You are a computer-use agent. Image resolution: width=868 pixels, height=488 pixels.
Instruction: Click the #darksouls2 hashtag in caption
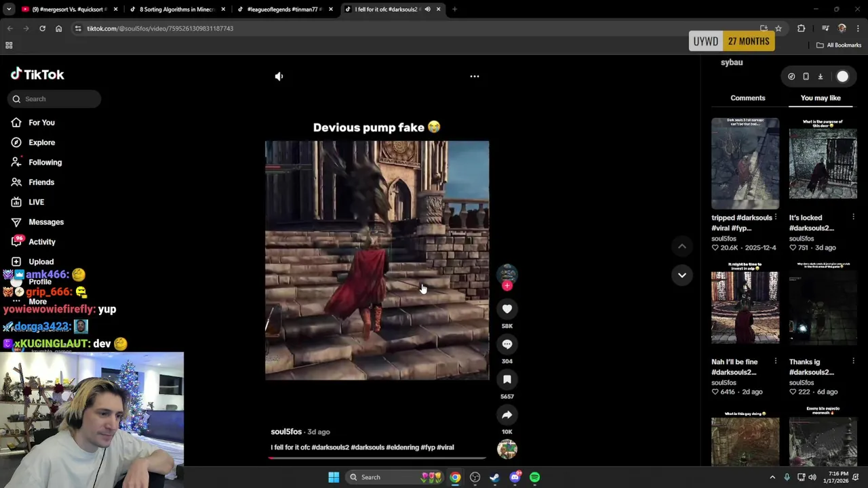(x=330, y=447)
